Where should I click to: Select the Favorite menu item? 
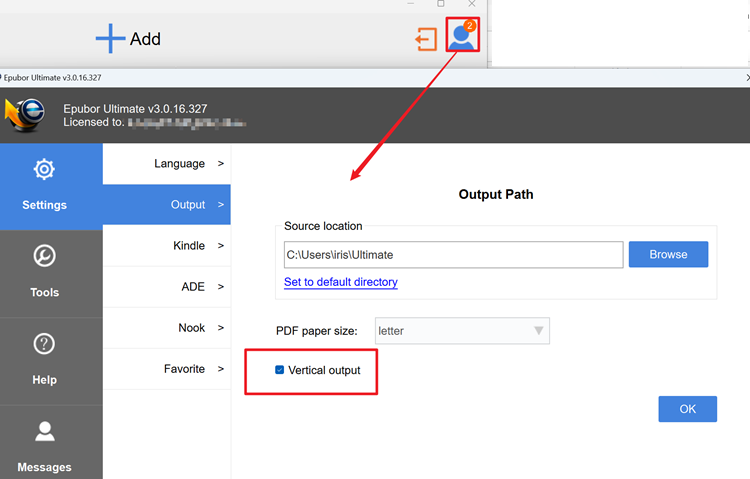[x=166, y=369]
